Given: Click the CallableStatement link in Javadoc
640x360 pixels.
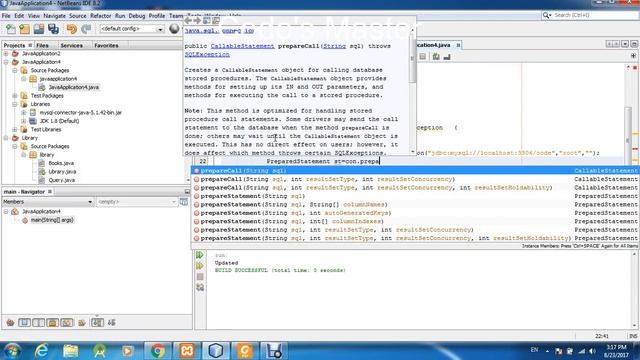Looking at the screenshot, I should (x=242, y=46).
